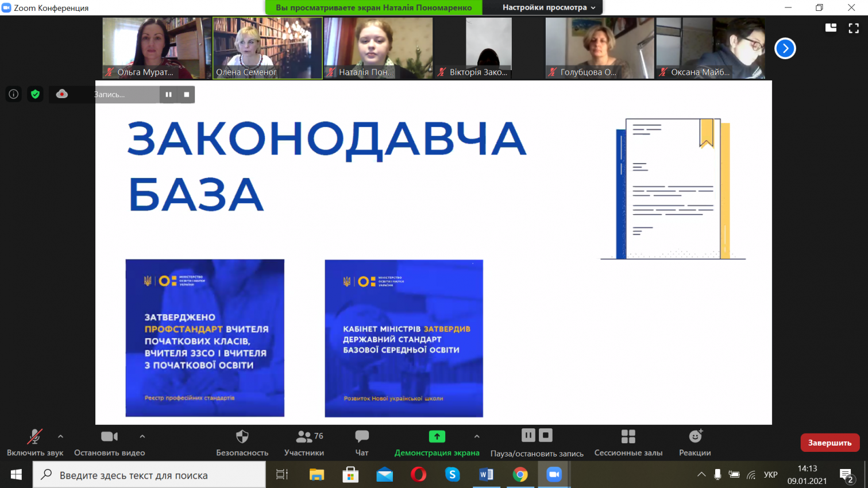
Task: Open Wi-Fi network tray icon
Action: point(751,475)
